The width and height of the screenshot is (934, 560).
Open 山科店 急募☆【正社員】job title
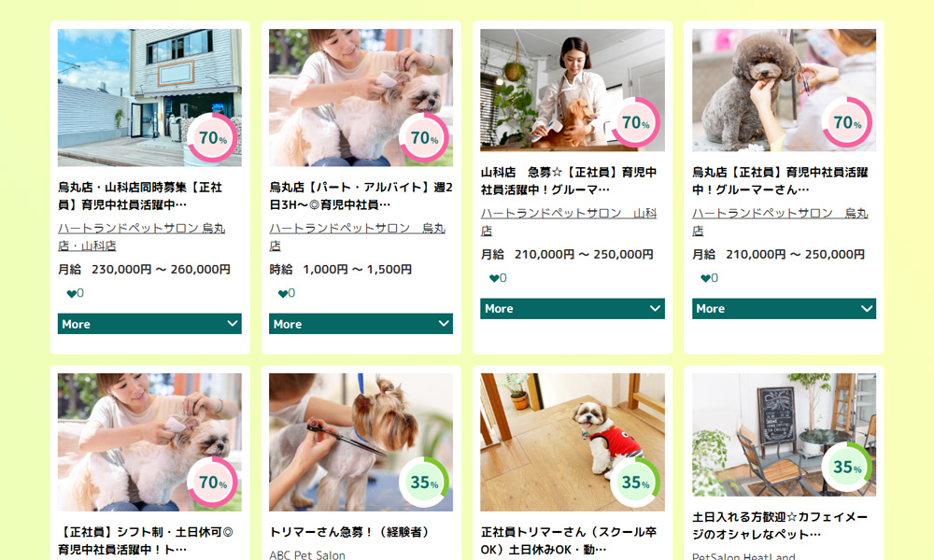569,181
